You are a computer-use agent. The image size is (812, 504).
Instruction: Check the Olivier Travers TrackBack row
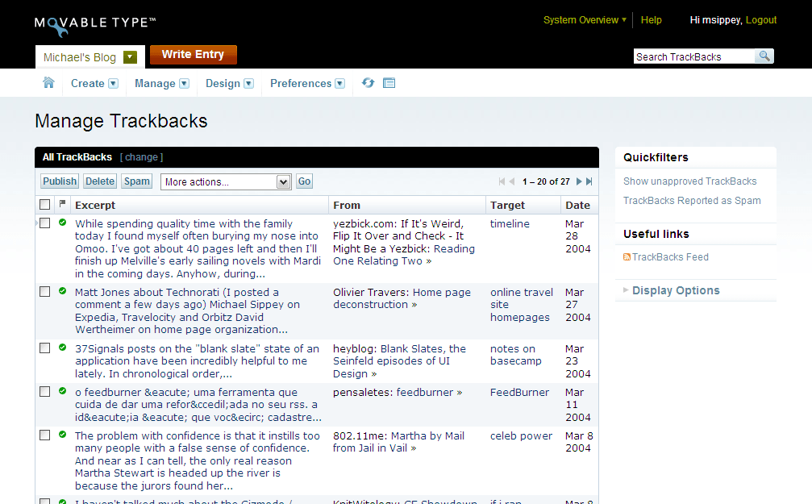click(45, 292)
